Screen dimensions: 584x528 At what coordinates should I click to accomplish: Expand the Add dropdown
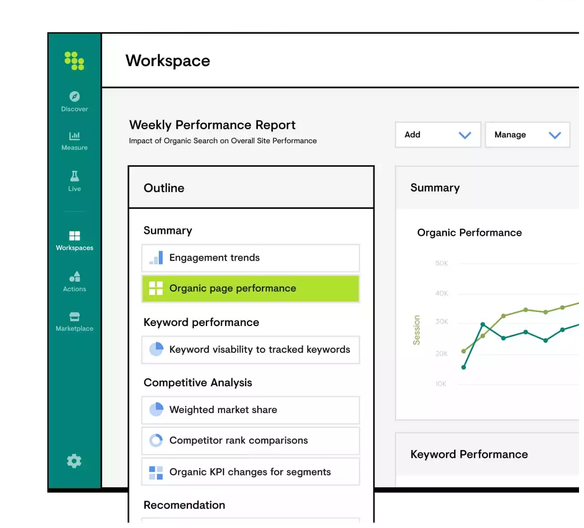(438, 135)
